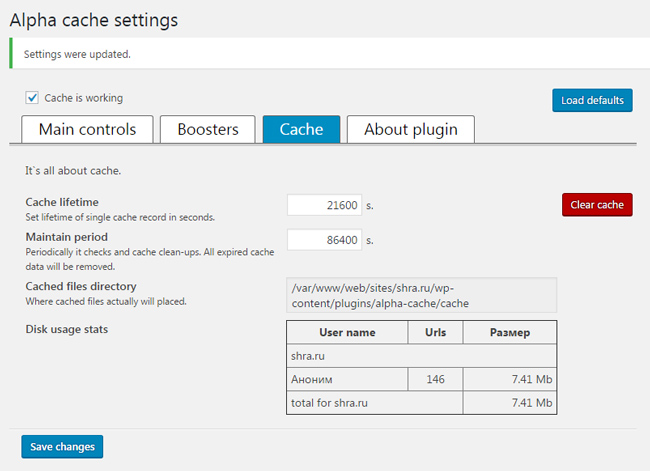
Task: Click the 'Disk usage stats' label
Action: [x=67, y=329]
